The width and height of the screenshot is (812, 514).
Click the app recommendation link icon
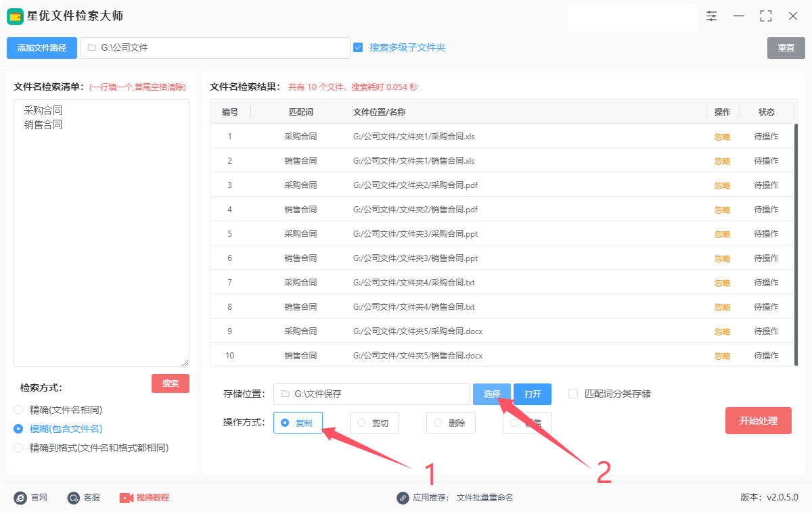click(x=403, y=498)
